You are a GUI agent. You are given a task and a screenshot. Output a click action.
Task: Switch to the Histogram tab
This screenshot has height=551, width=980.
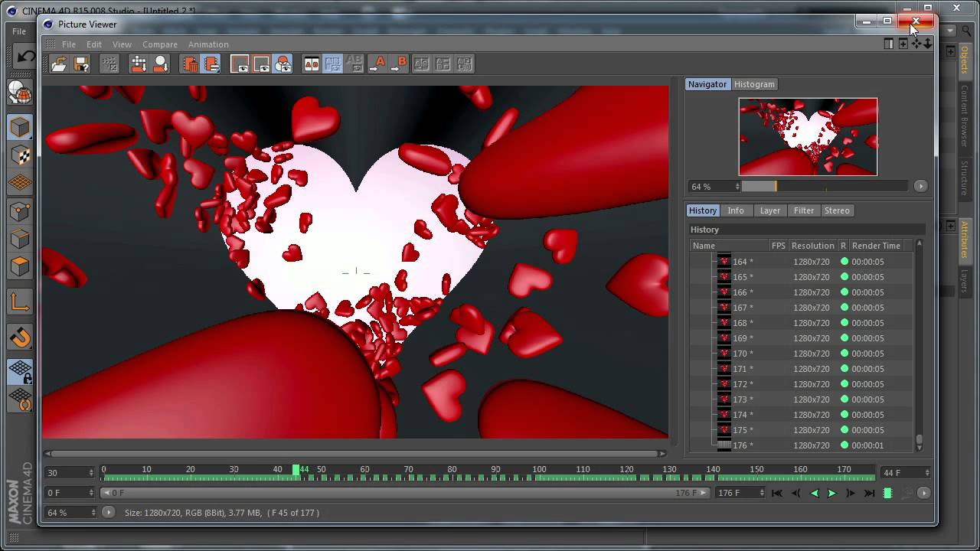click(754, 84)
